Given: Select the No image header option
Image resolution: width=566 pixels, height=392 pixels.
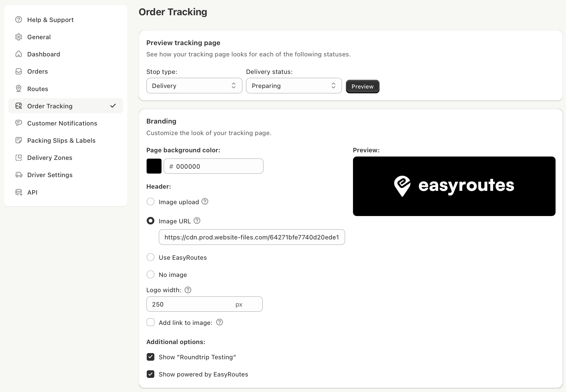Looking at the screenshot, I should click(x=151, y=274).
